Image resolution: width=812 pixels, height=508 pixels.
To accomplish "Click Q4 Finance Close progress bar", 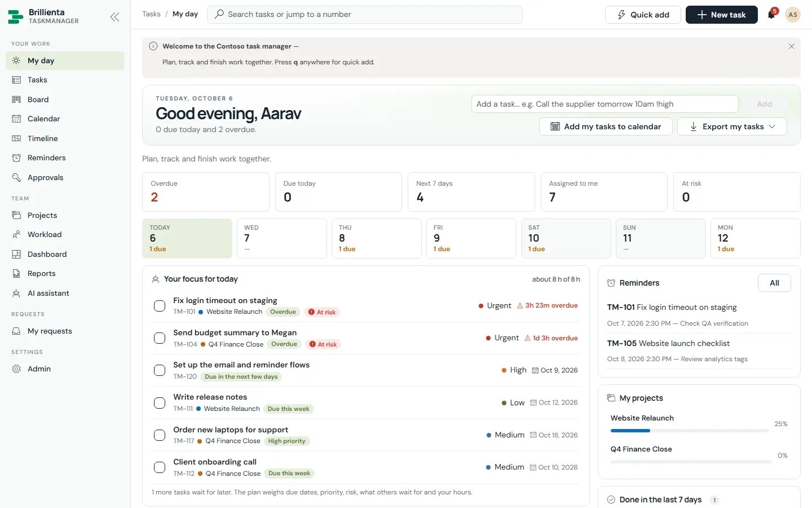I will tap(691, 462).
